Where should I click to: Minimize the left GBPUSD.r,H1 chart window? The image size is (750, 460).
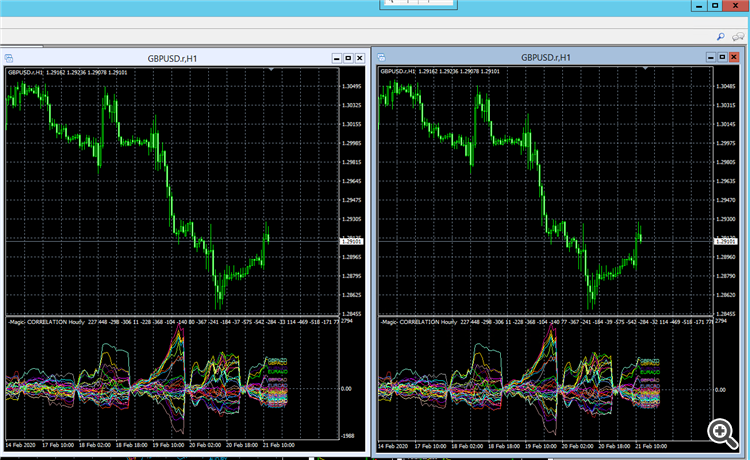coord(337,58)
